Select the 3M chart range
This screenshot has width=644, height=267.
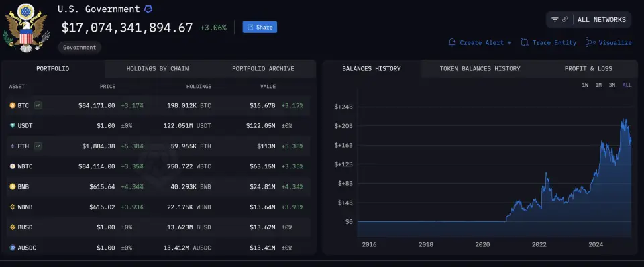[x=612, y=85]
